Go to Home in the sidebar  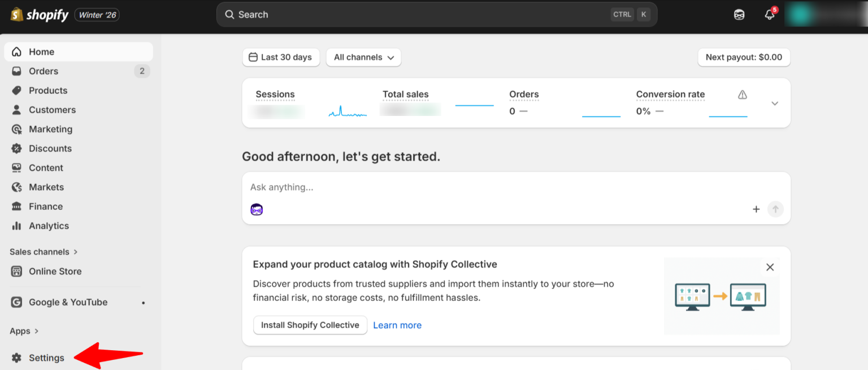(x=79, y=51)
